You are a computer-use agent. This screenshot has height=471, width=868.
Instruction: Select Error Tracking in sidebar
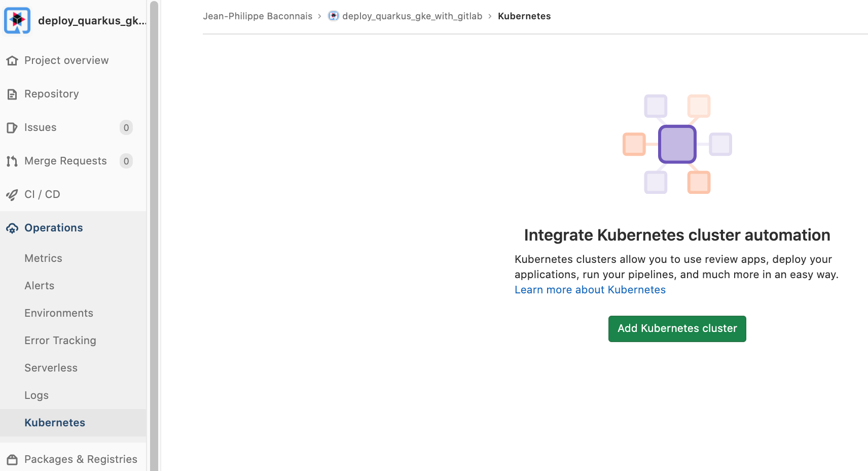point(60,341)
